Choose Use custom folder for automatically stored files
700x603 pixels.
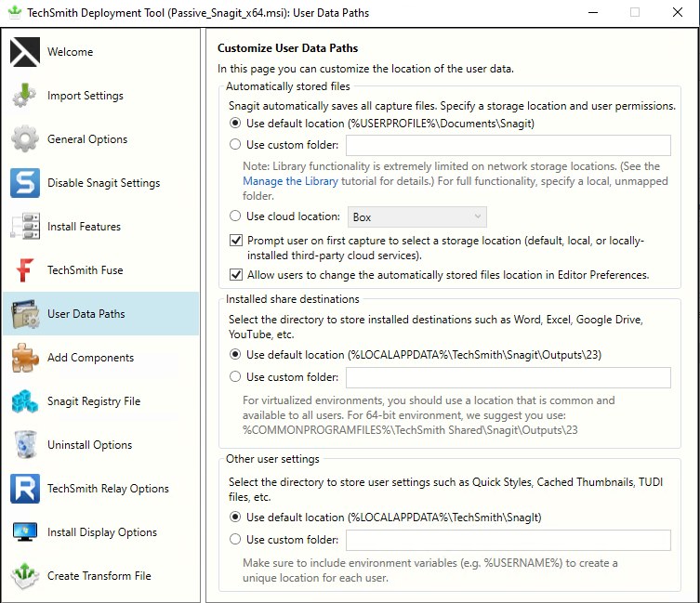[x=235, y=145]
